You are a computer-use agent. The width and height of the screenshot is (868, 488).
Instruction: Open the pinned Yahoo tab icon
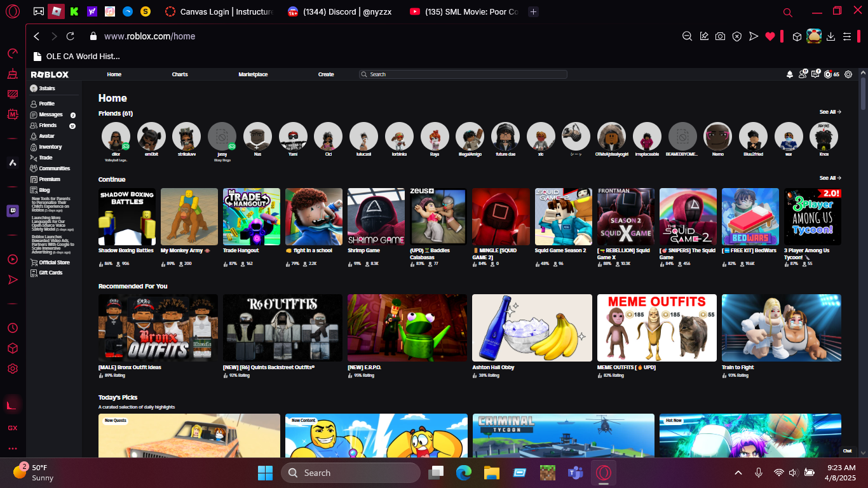tap(92, 11)
